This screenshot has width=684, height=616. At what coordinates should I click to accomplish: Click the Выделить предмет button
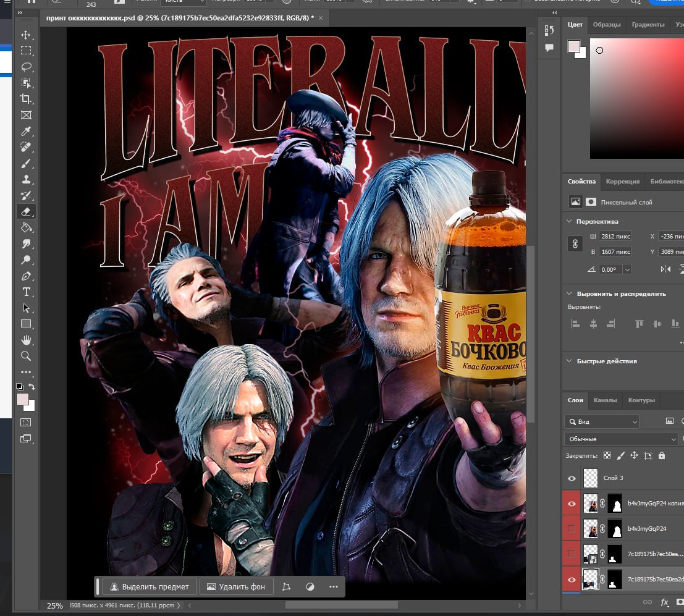coord(150,587)
